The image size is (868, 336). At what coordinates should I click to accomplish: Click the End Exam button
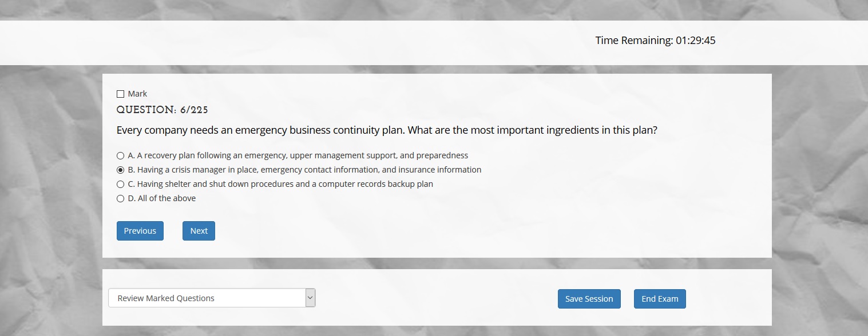coord(660,299)
